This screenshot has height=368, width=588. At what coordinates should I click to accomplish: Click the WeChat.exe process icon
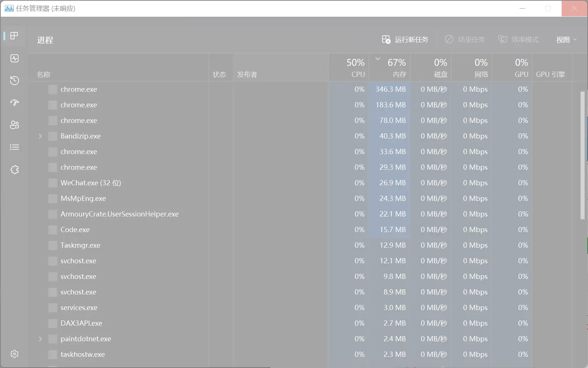pos(53,183)
